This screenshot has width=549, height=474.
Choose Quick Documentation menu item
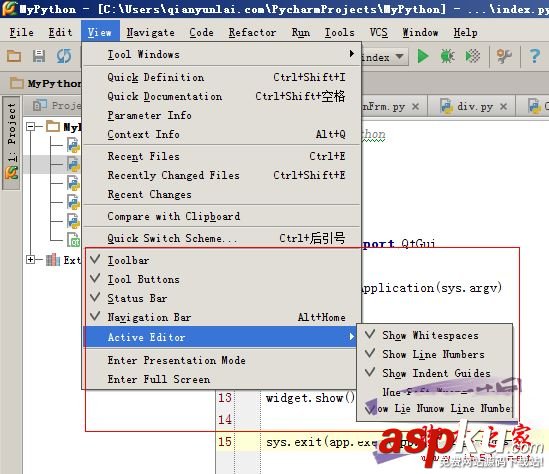[223, 96]
